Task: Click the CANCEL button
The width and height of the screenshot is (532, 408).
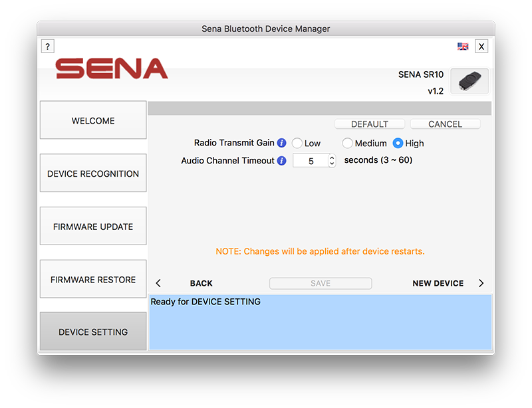Action: pyautogui.click(x=445, y=124)
